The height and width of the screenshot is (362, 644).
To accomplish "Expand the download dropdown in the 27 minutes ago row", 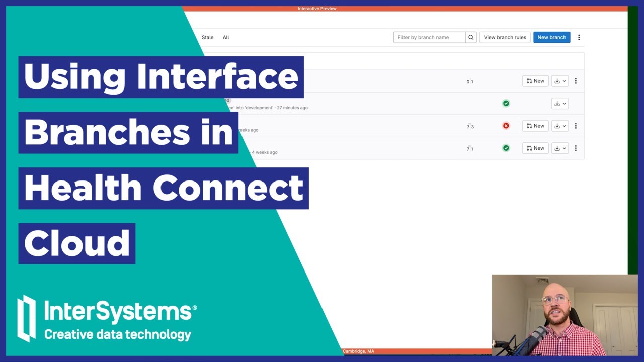I will tap(560, 104).
